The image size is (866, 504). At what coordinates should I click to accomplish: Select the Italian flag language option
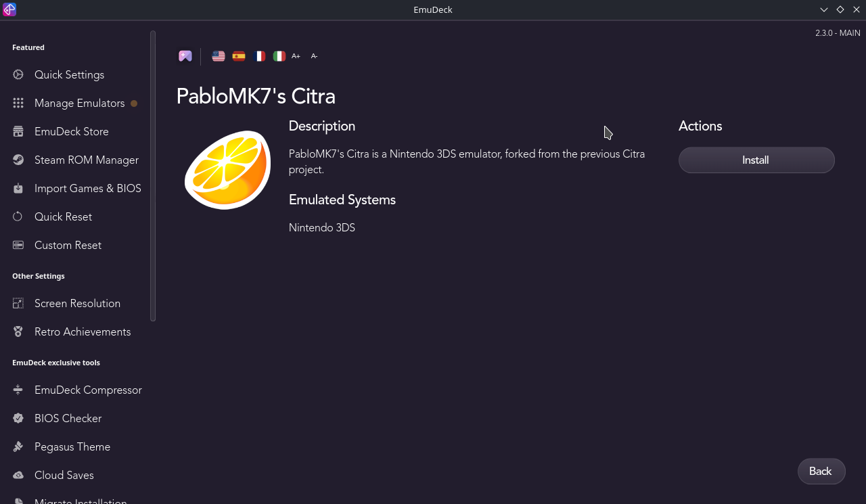point(279,56)
